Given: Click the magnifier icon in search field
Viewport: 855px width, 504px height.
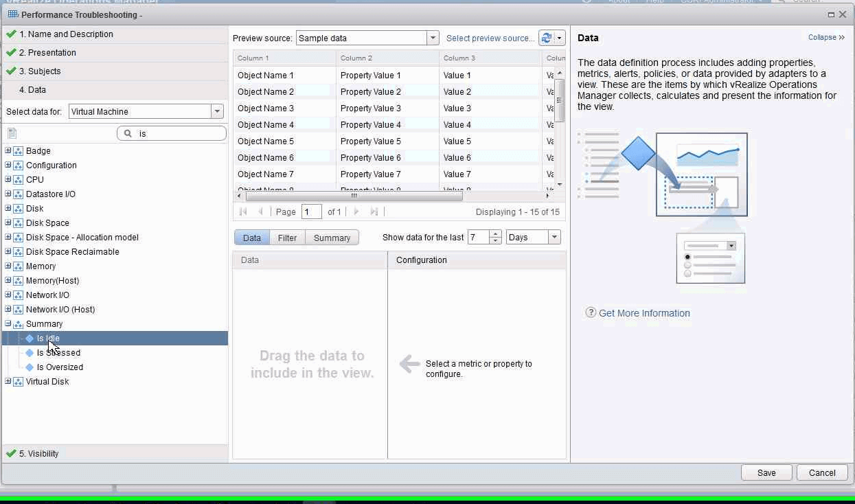Looking at the screenshot, I should 128,134.
